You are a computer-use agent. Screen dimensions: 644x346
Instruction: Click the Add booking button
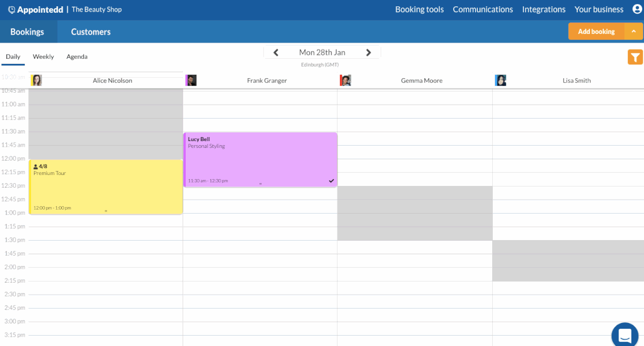point(596,32)
